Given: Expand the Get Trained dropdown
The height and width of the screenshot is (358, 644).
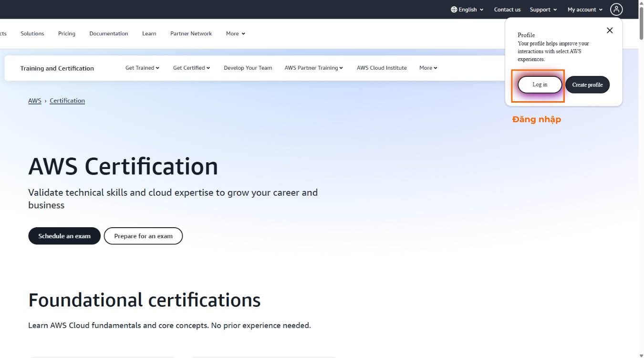Looking at the screenshot, I should (x=142, y=68).
